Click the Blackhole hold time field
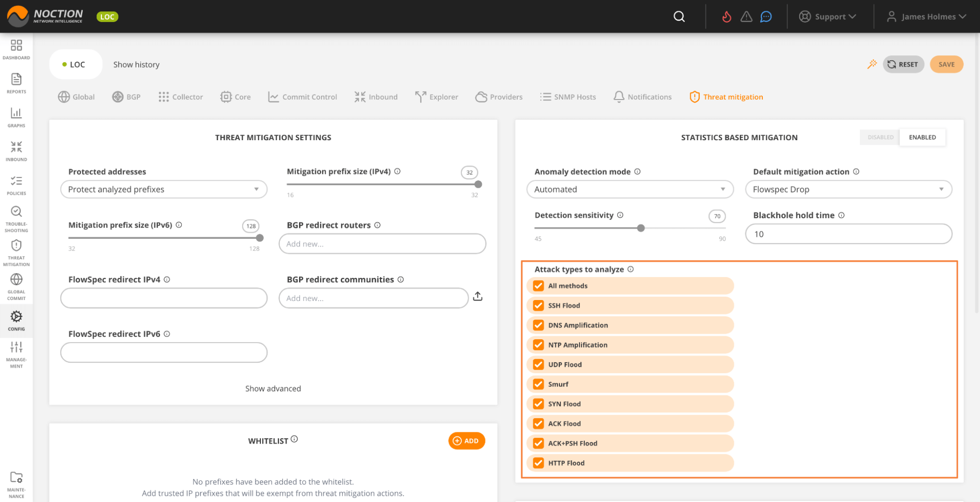980x502 pixels. (848, 234)
